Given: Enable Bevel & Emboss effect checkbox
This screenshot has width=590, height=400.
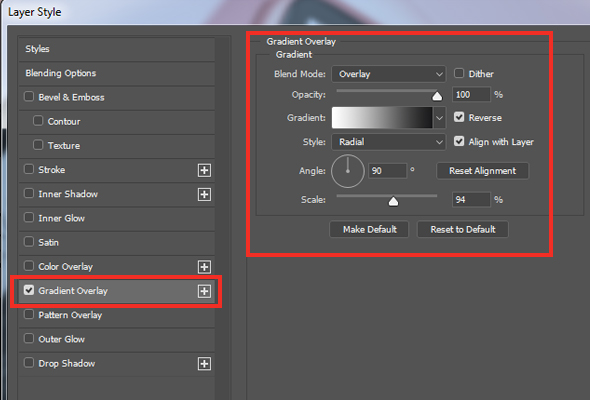Looking at the screenshot, I should tap(29, 97).
